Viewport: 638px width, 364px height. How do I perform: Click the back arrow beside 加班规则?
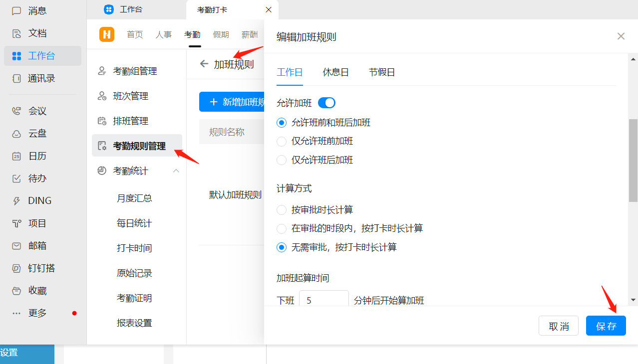tap(204, 64)
